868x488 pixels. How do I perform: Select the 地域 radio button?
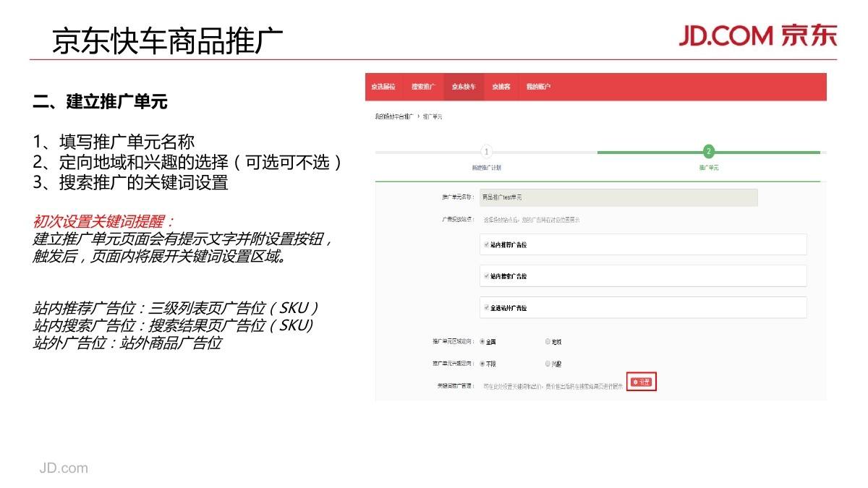[x=548, y=342]
